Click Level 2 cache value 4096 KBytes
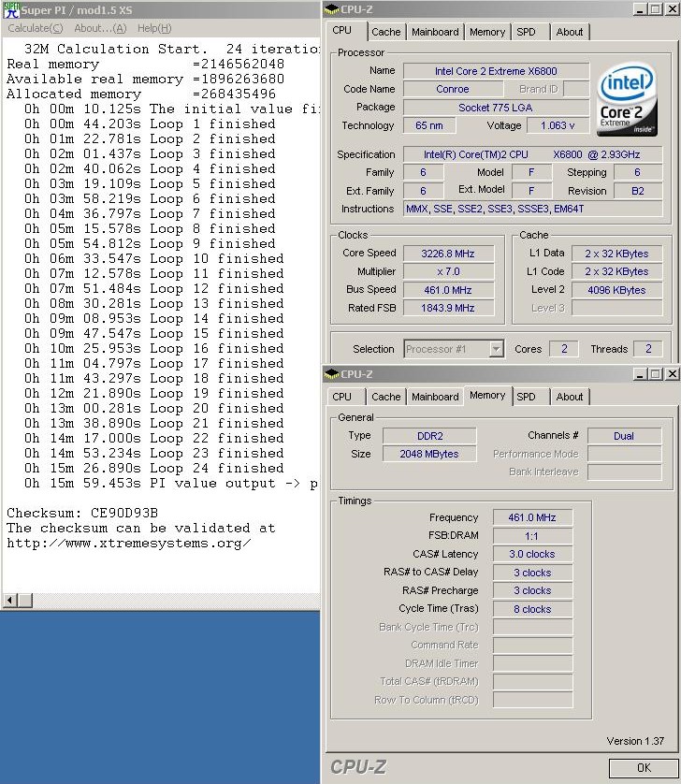 [616, 290]
